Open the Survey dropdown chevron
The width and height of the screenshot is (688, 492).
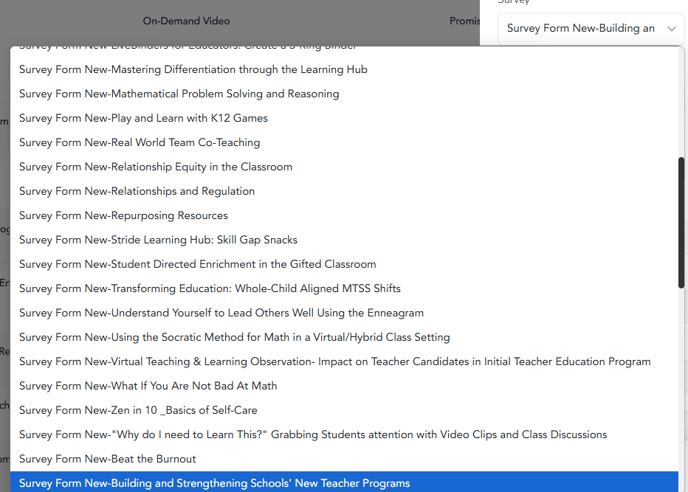click(671, 29)
